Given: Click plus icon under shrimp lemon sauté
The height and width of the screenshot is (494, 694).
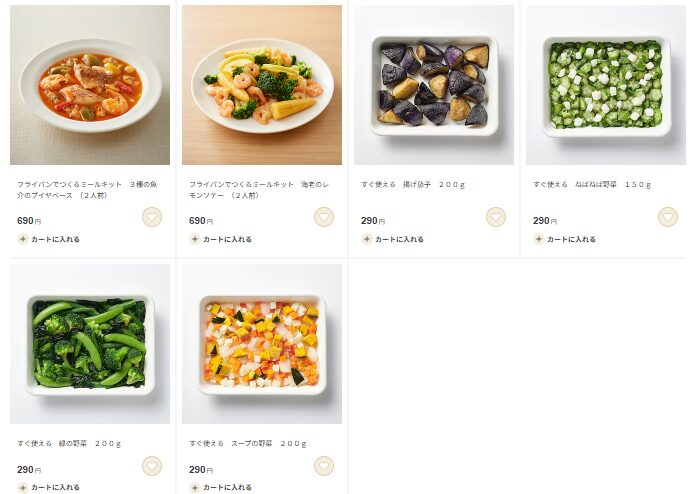Looking at the screenshot, I should (x=195, y=240).
